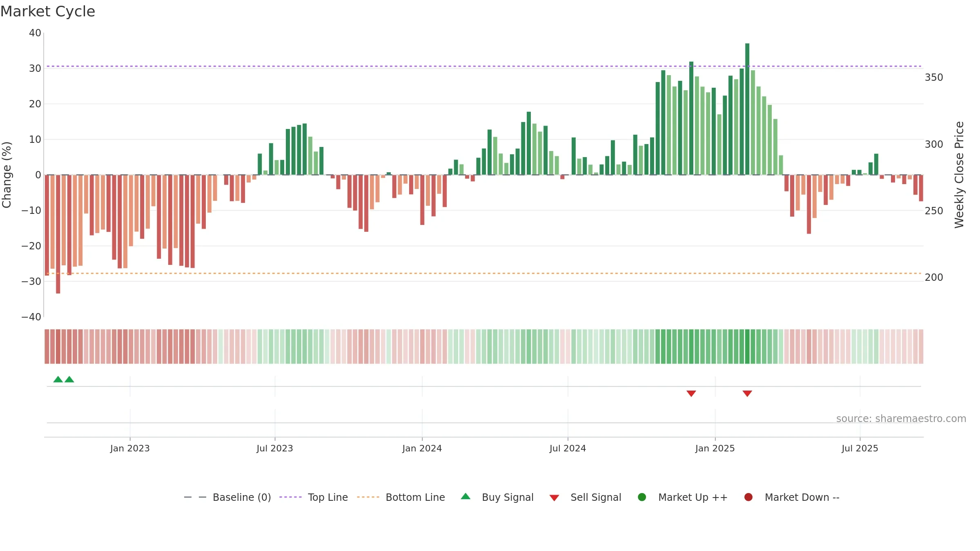Screen dimensions: 980x551
Task: Toggle the Market Down -- legend entry
Action: pyautogui.click(x=792, y=497)
